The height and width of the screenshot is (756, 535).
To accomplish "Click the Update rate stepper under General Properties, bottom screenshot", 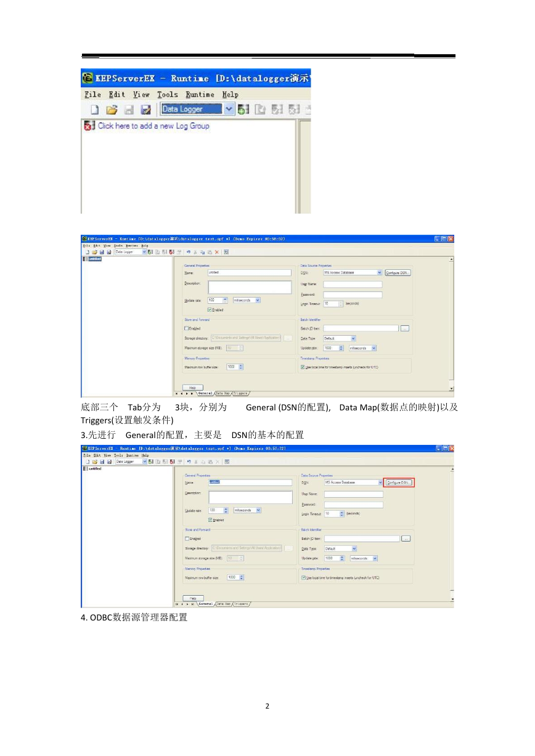I will [227, 510].
